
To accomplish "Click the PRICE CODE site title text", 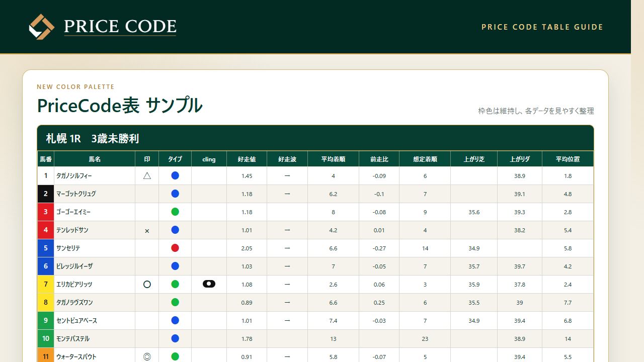I will [x=120, y=27].
